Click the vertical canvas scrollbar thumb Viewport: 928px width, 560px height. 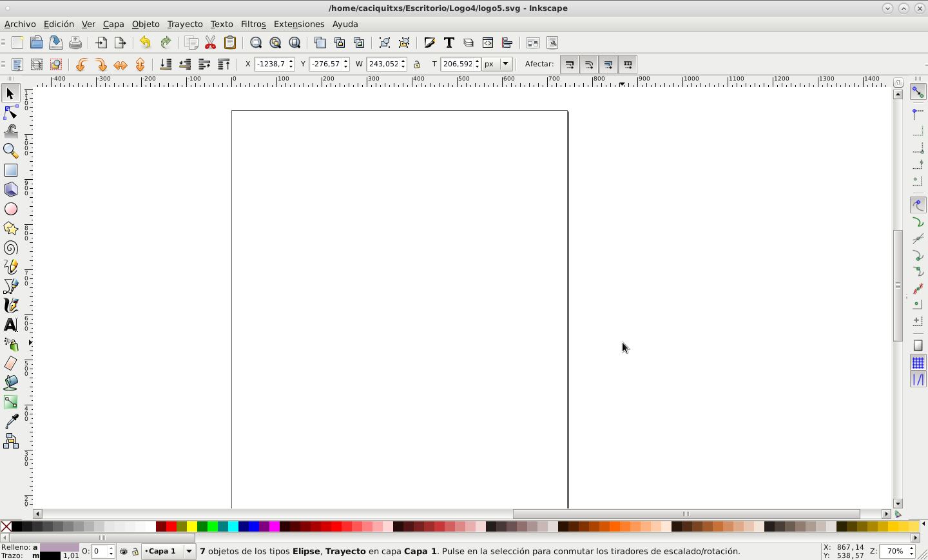click(x=898, y=285)
